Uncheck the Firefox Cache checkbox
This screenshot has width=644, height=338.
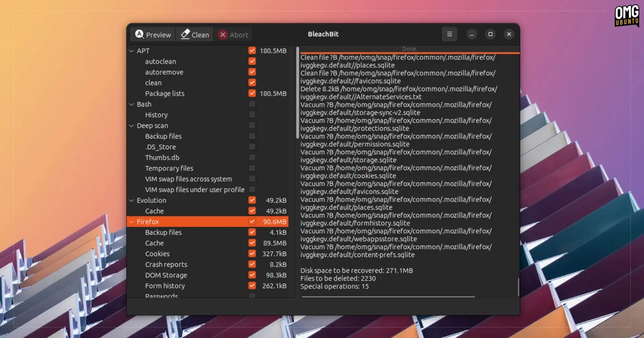252,243
